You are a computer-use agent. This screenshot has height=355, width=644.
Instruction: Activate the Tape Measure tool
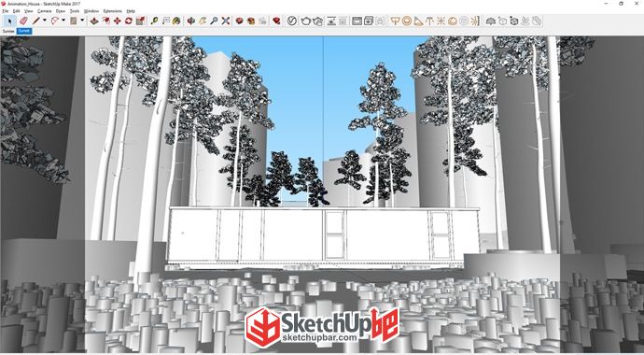pyautogui.click(x=154, y=21)
